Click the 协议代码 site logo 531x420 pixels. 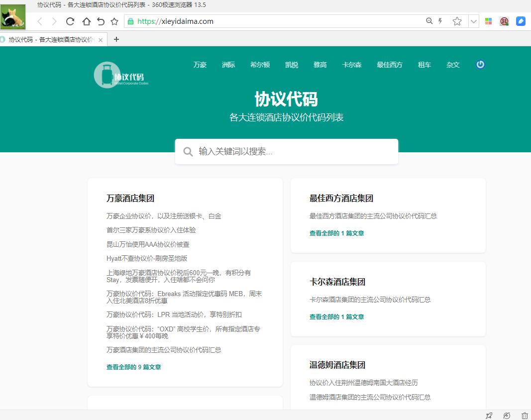tap(121, 75)
